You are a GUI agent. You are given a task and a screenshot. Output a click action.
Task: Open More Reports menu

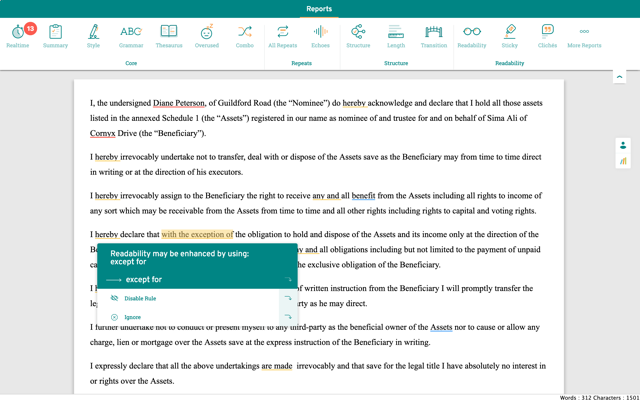click(584, 36)
